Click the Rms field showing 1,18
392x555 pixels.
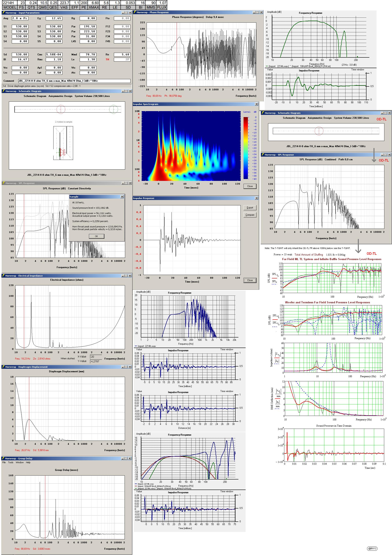coord(54,59)
